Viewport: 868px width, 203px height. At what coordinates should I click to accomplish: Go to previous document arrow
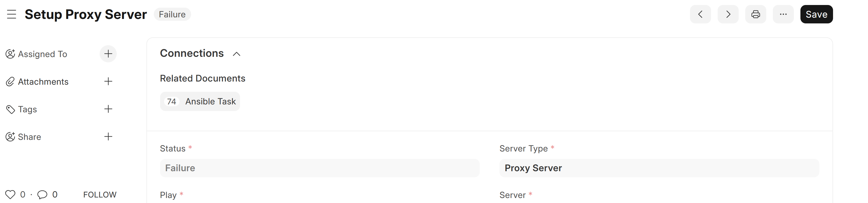[700, 14]
